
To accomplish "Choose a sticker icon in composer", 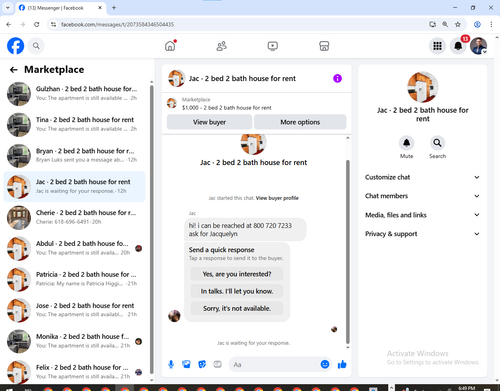I will (x=202, y=364).
